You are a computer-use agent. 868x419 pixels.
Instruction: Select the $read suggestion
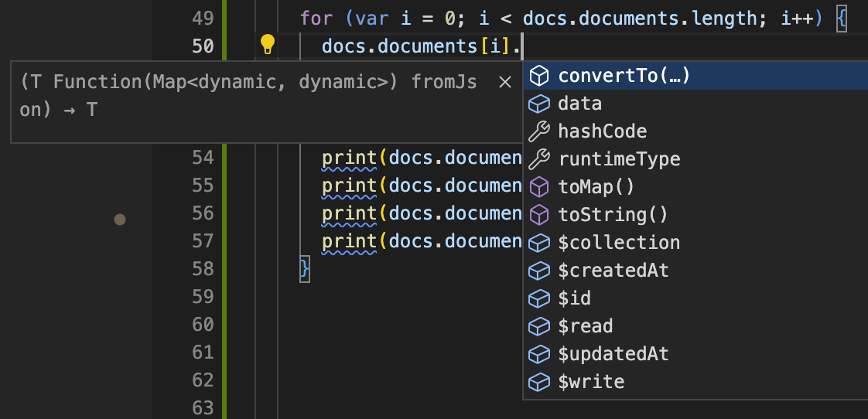[x=695, y=326]
